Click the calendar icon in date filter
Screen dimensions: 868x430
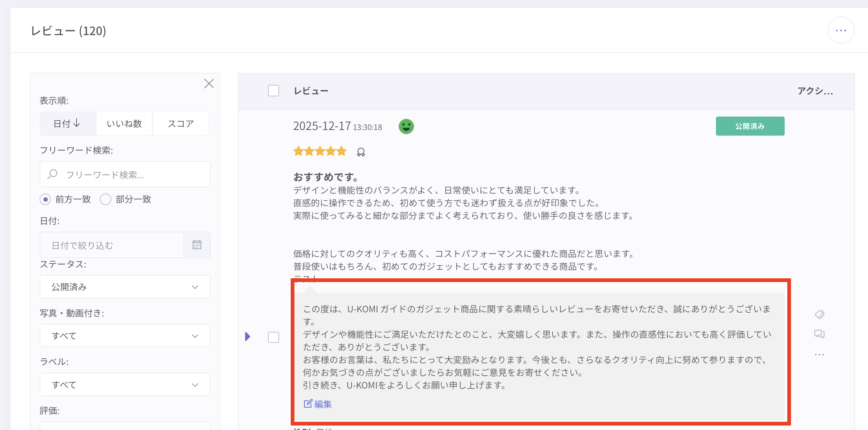click(197, 245)
